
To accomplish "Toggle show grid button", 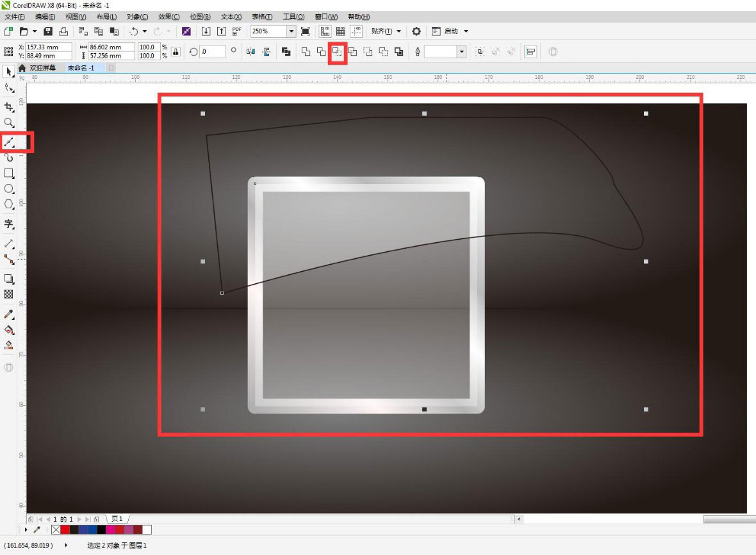I will click(341, 31).
